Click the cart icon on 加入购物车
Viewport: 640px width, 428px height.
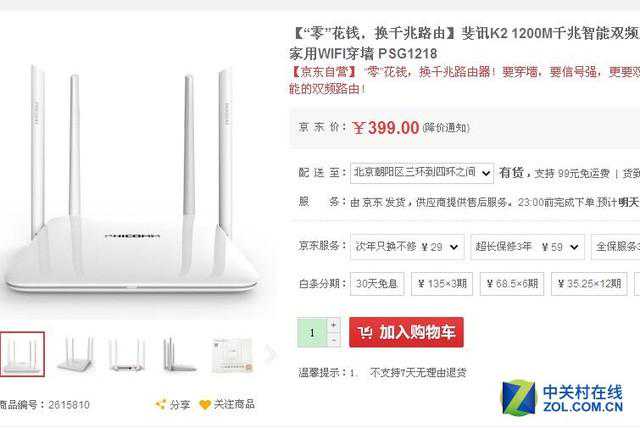[365, 333]
